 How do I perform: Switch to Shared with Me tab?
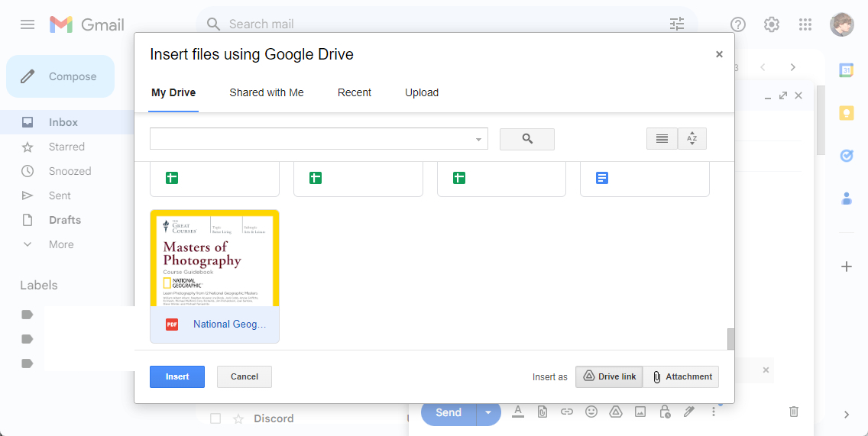(x=266, y=93)
